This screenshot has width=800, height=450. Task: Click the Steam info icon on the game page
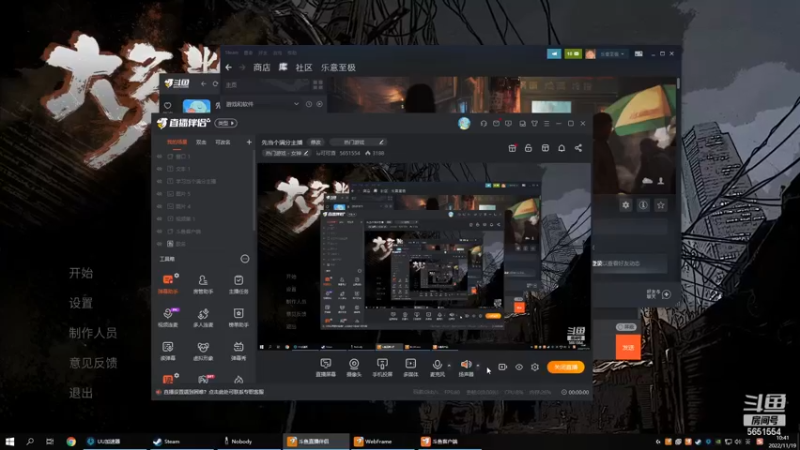click(643, 205)
